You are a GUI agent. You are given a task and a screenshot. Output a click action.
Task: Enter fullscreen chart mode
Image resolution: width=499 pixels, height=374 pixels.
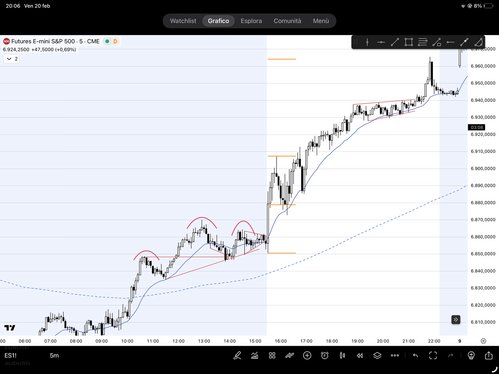(x=433, y=356)
